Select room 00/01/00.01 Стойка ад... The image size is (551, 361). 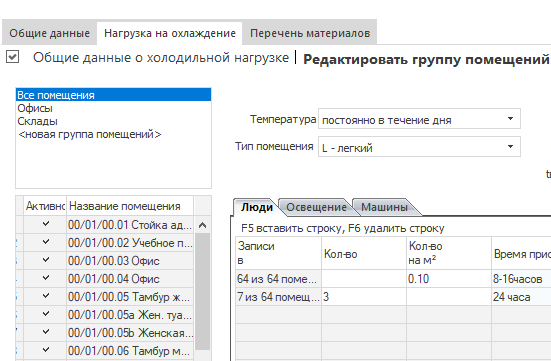(x=130, y=225)
